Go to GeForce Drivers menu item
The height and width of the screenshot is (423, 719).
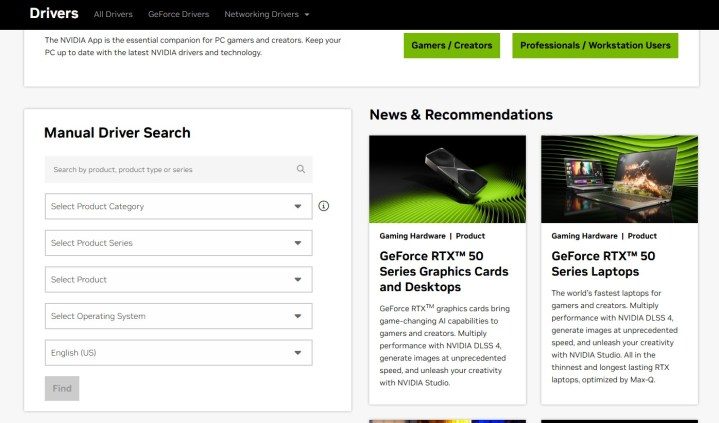[178, 15]
